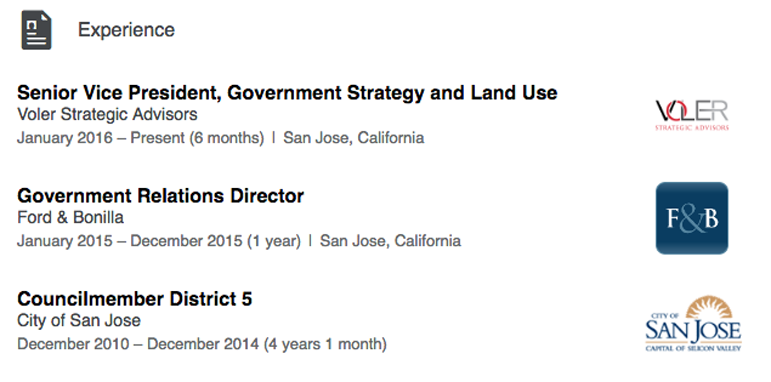Image resolution: width=771 pixels, height=382 pixels.
Task: Open the Voler Strategic Advisors logo
Action: tap(692, 115)
